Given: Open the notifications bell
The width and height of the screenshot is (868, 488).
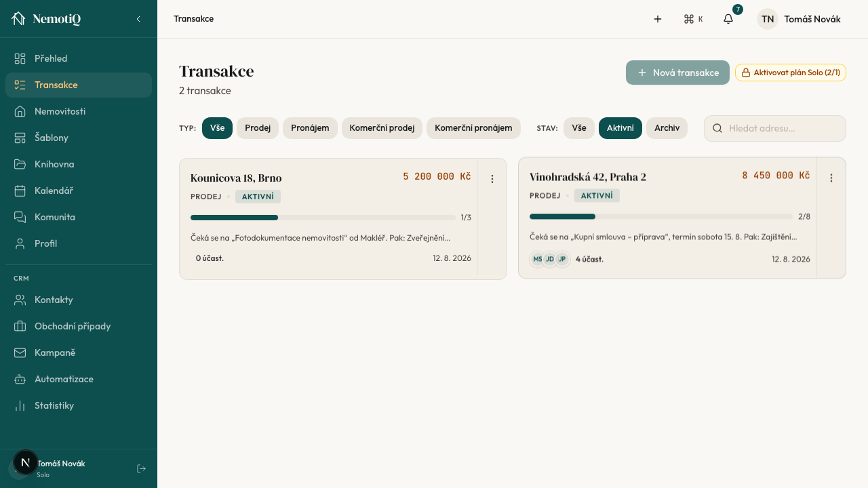Looking at the screenshot, I should point(728,19).
